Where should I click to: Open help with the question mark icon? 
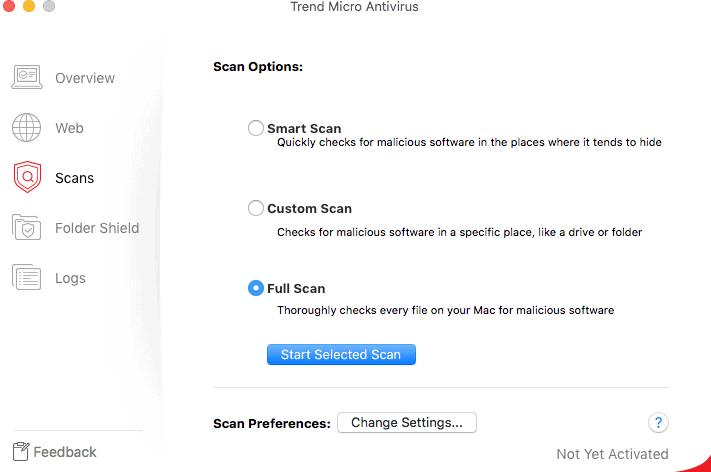[658, 423]
